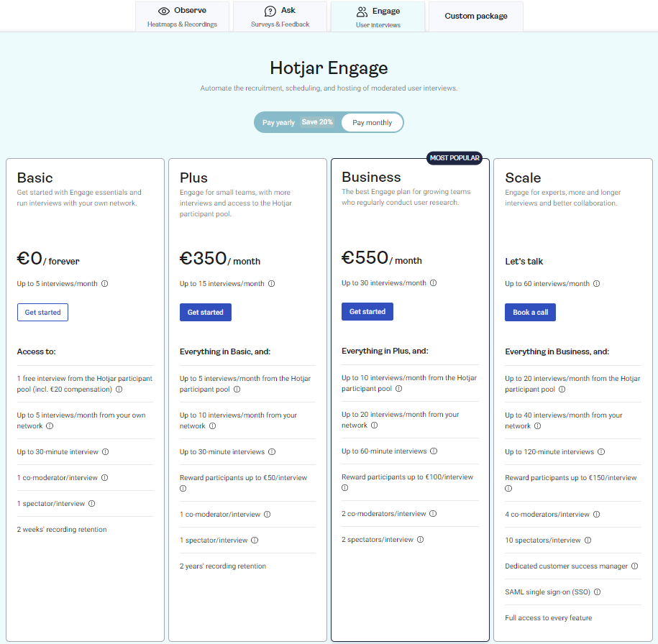Book a call for the Scale plan

tap(531, 312)
